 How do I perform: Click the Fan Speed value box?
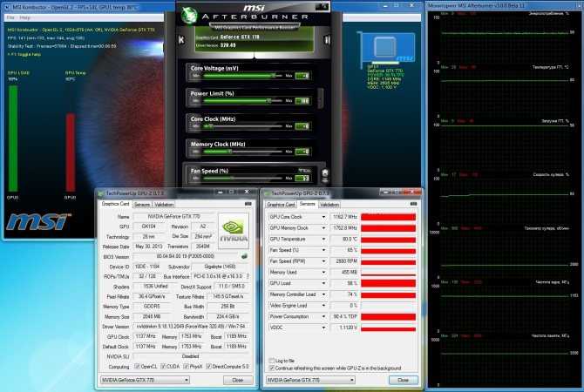(302, 179)
